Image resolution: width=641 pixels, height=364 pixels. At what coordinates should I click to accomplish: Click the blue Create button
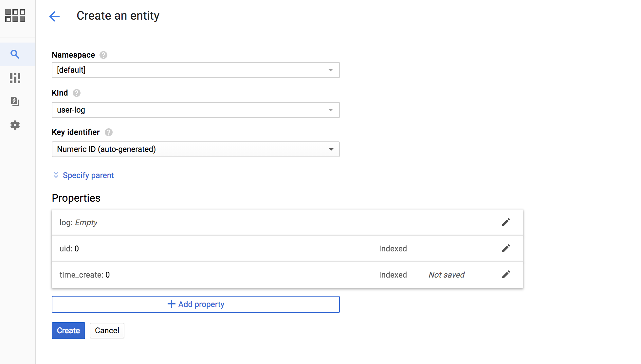pyautogui.click(x=68, y=331)
